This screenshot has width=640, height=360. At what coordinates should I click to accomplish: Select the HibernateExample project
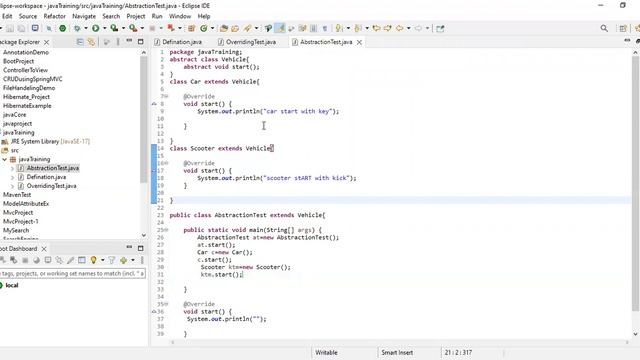[27, 106]
